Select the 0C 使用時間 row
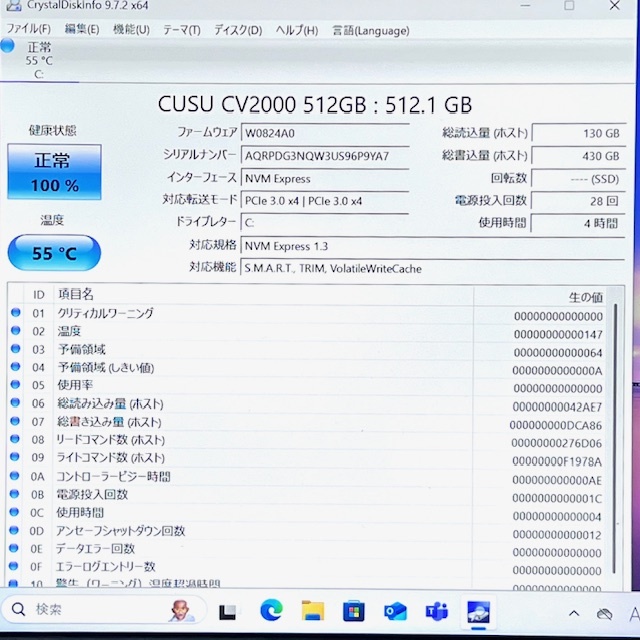 [307, 513]
